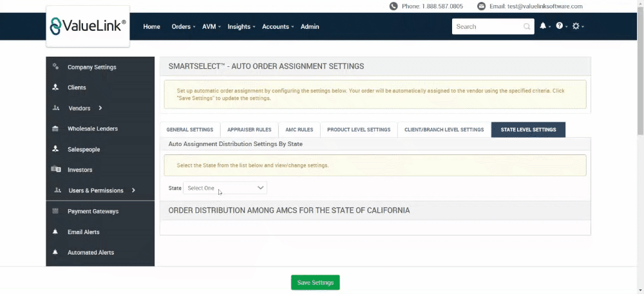Open the settings gear icon

coord(576,26)
